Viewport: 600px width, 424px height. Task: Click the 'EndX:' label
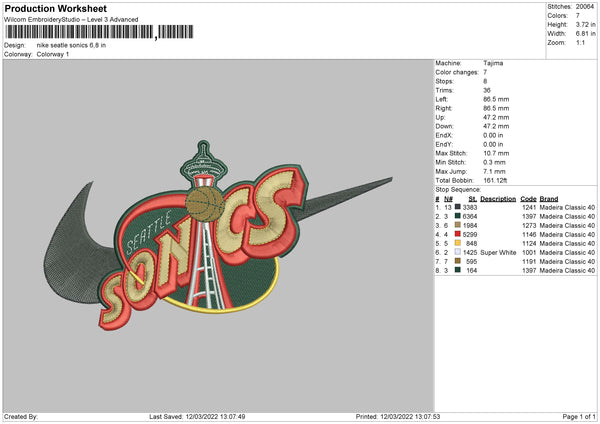coord(444,135)
